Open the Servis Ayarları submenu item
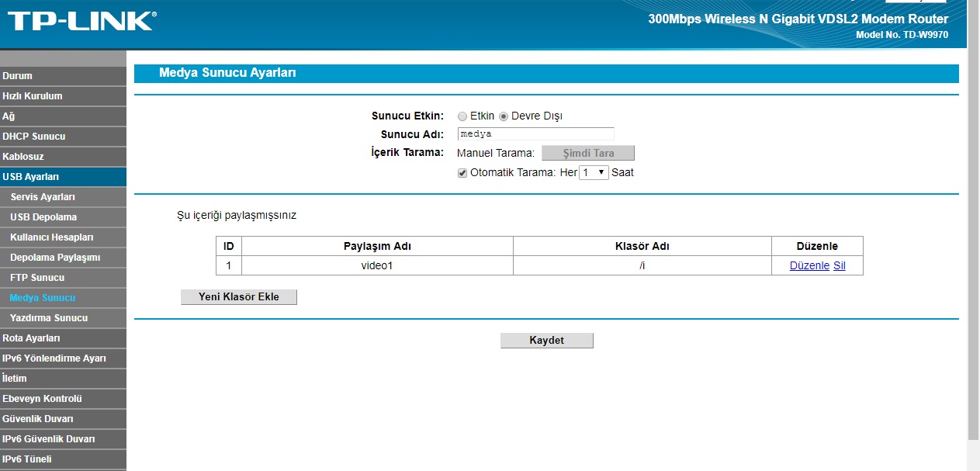 (x=63, y=197)
